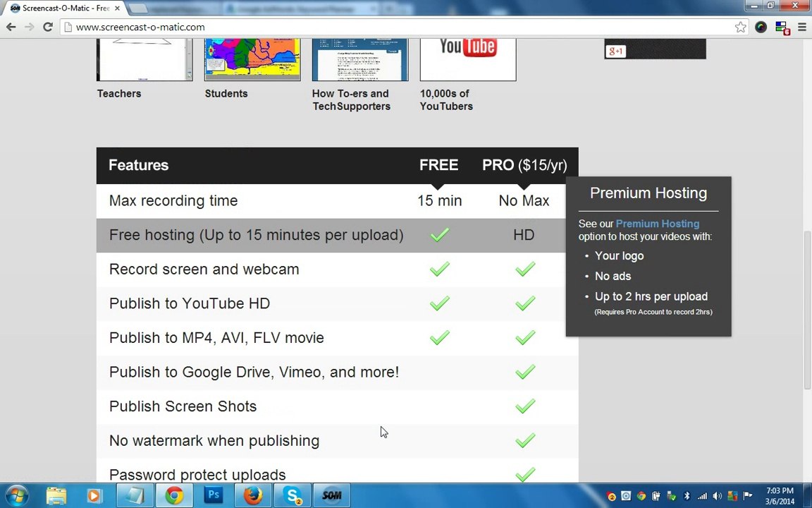812x508 pixels.
Task: Bookmark this page with the star
Action: [741, 27]
